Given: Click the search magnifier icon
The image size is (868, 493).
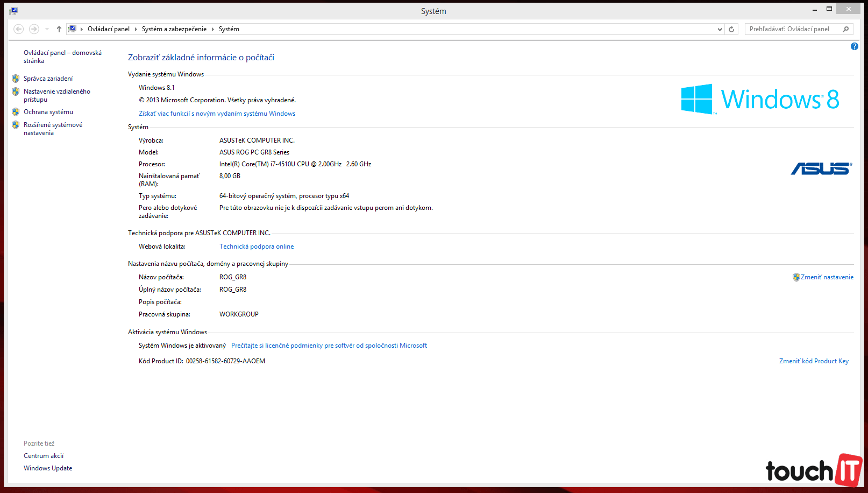Looking at the screenshot, I should click(845, 29).
